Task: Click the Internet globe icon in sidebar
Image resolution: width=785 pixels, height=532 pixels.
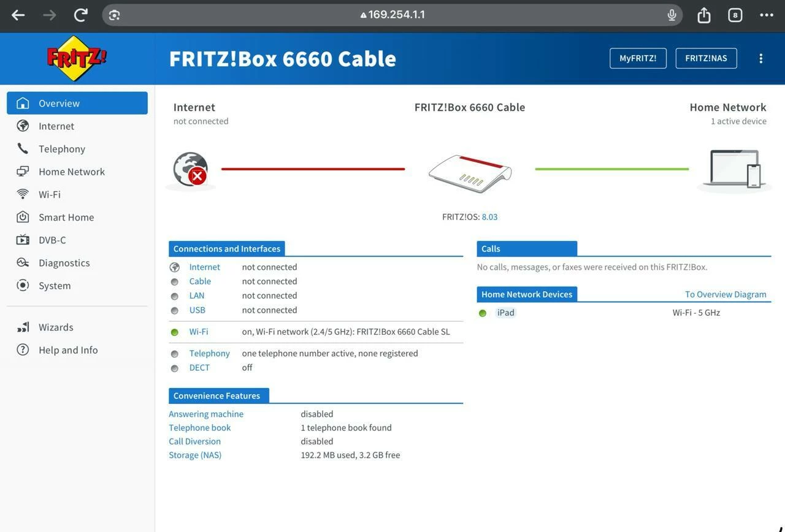Action: point(23,126)
